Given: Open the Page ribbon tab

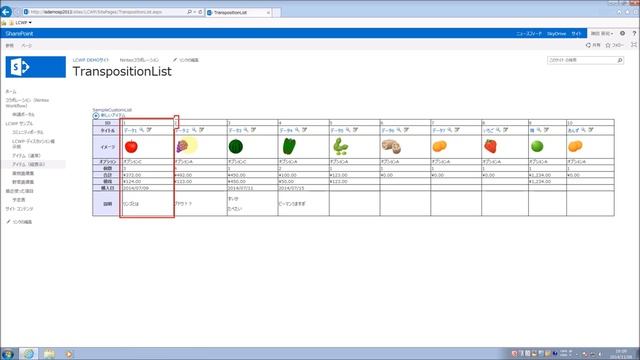Looking at the screenshot, I should click(x=27, y=46).
